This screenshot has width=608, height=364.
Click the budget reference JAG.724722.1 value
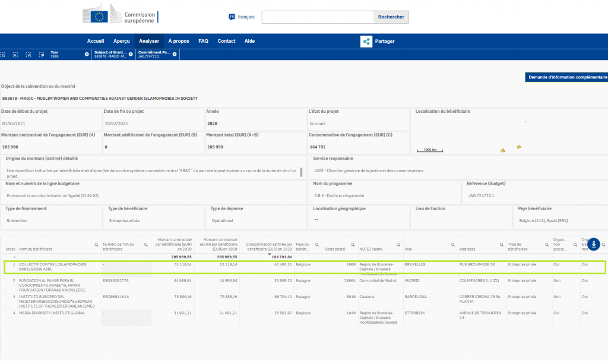(x=481, y=196)
